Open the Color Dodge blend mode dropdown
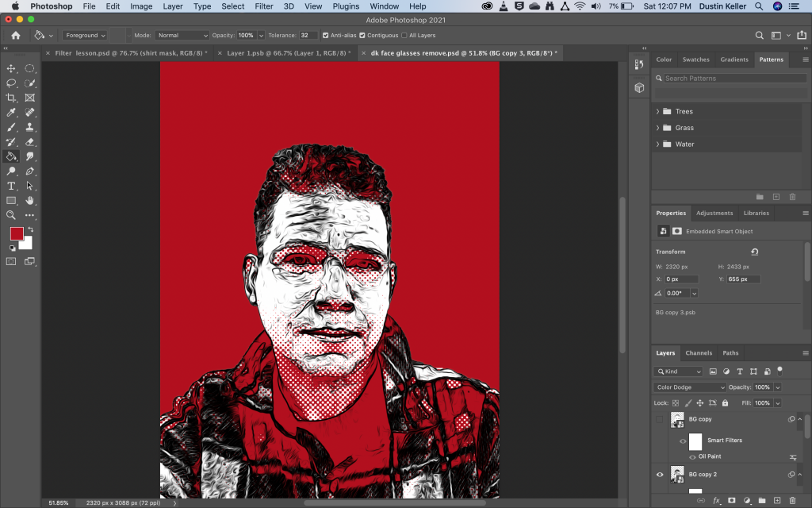This screenshot has height=508, width=812. 689,387
